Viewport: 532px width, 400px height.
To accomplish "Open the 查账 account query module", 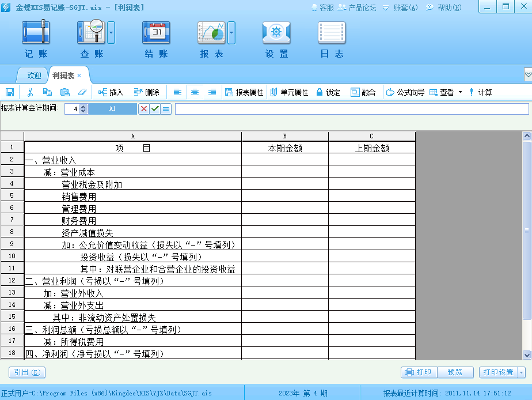I will click(x=92, y=39).
